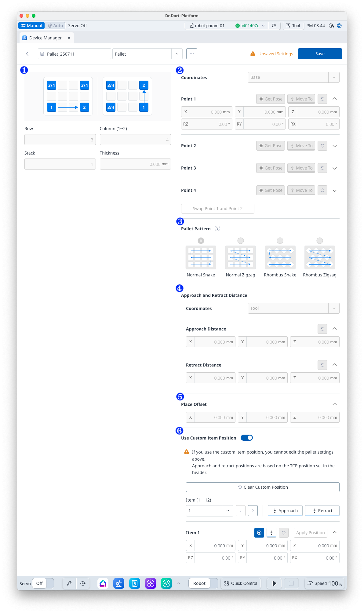
Task: Click the Get Pose icon for Item 1
Action: 259,533
